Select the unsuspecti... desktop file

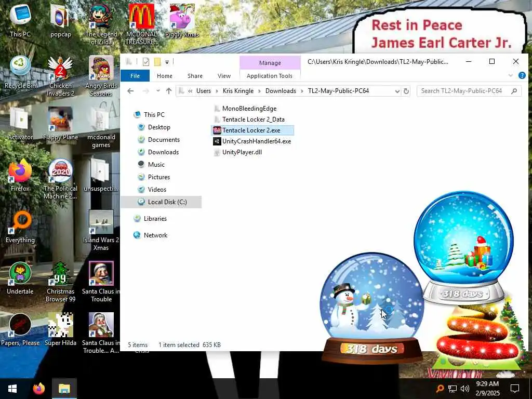click(101, 175)
